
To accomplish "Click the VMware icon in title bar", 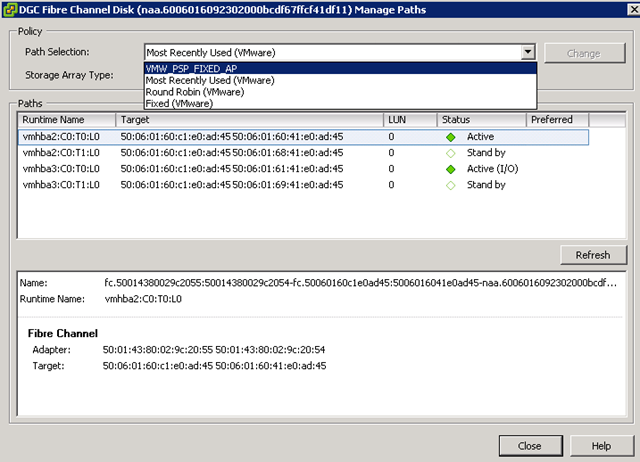I will [9, 9].
